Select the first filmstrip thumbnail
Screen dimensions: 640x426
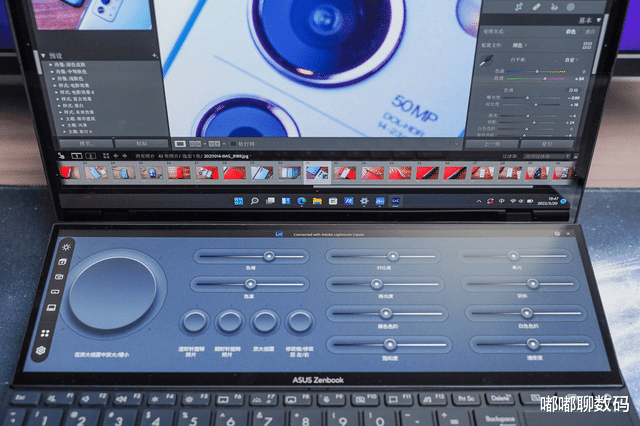click(x=70, y=173)
